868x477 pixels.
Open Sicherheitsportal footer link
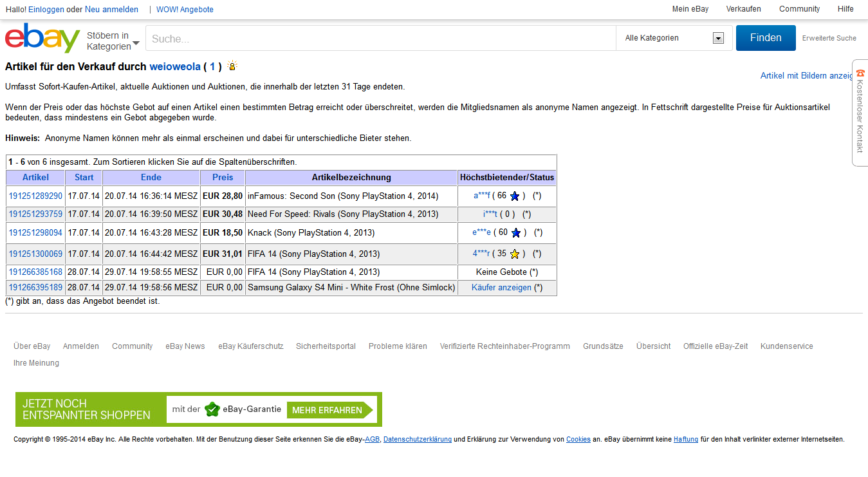[326, 346]
